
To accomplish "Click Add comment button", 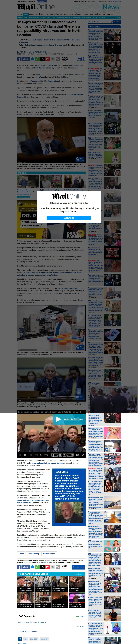I will tap(78, 567).
